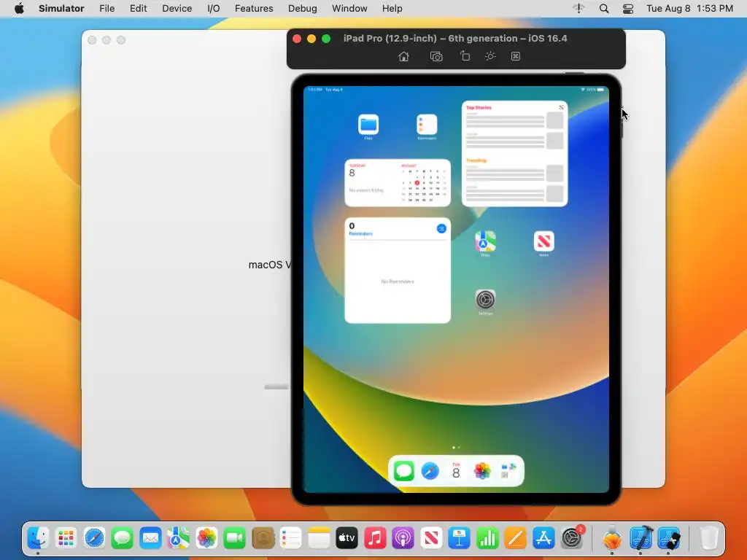Open Maps app on the iPad home screen
747x560 pixels.
coord(485,241)
